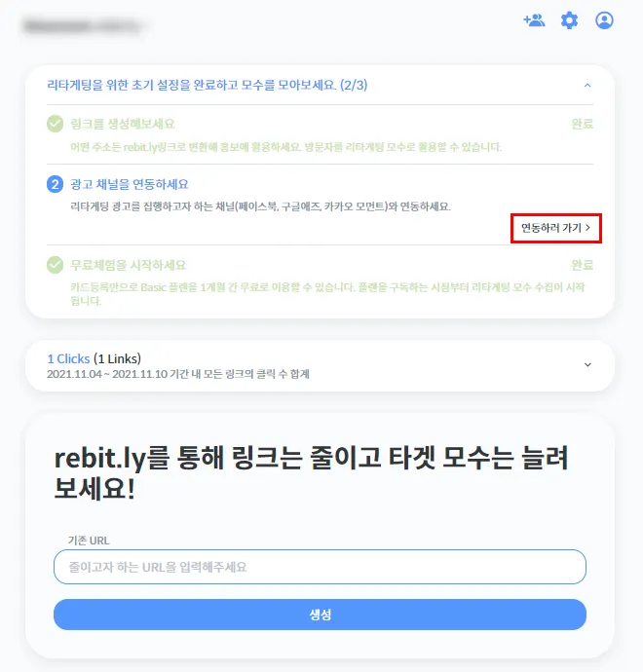Click the blue 생성 button

click(x=320, y=615)
